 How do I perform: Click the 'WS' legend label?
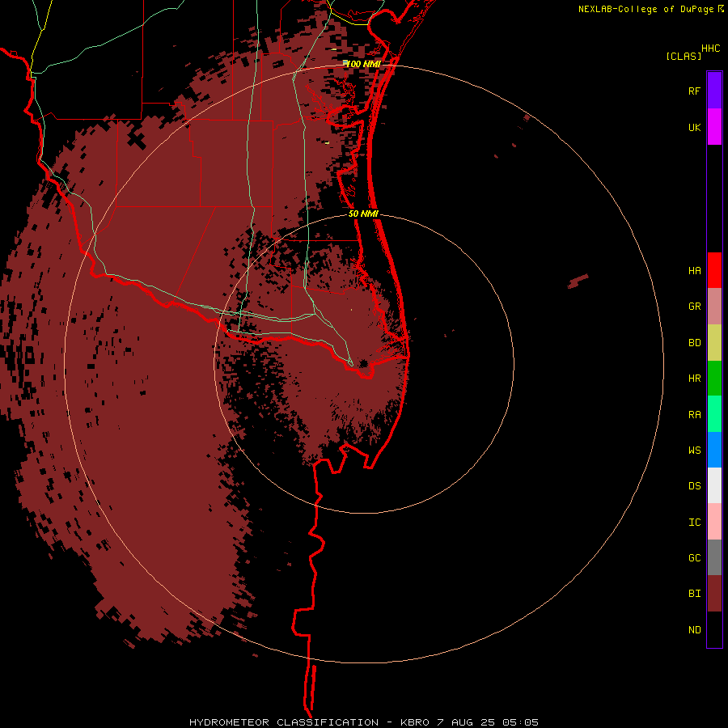695,450
